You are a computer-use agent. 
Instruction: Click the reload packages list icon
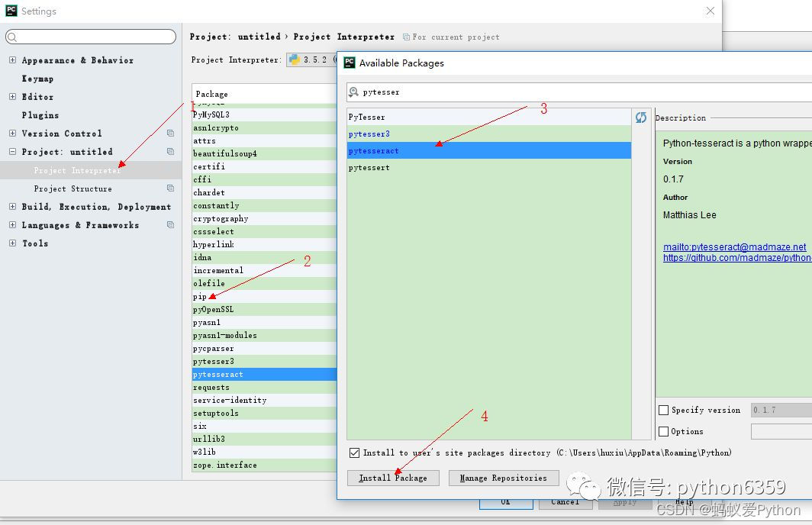pyautogui.click(x=640, y=118)
